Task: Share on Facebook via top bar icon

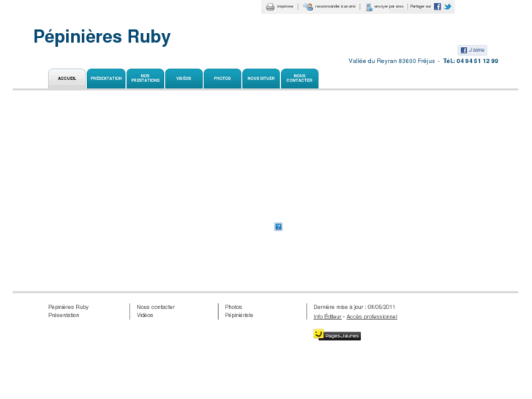Action: 438,7
